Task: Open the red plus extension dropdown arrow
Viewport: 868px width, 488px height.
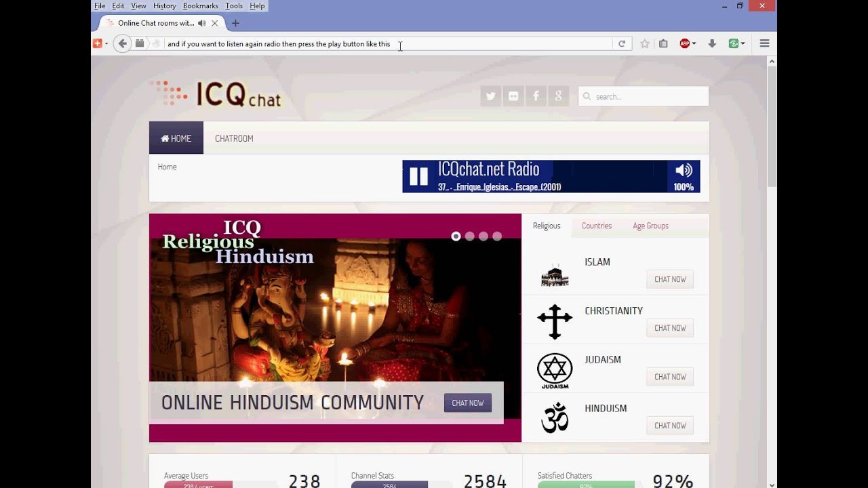Action: 106,43
